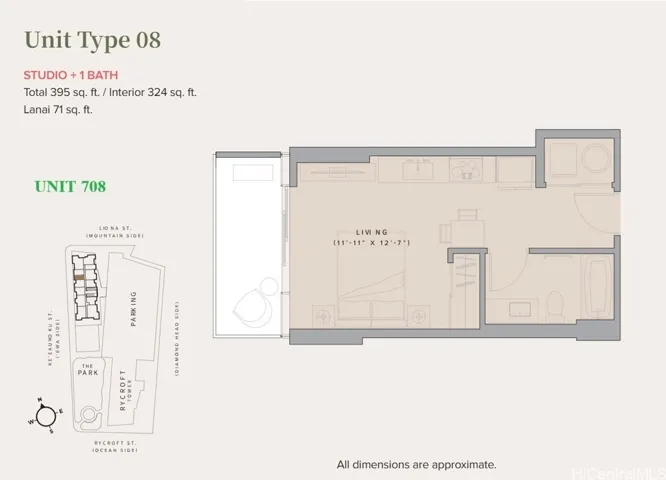
Task: Click the LIVING room dimension label
Action: 372,237
